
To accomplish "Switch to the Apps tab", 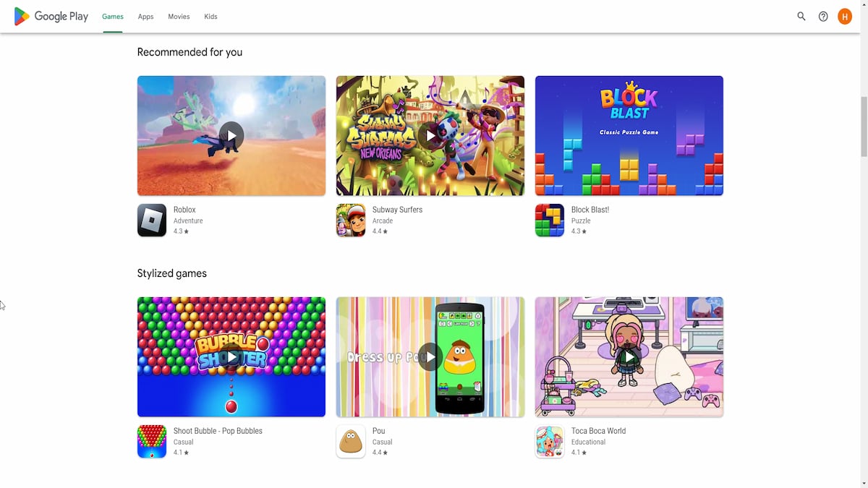I will [x=145, y=17].
